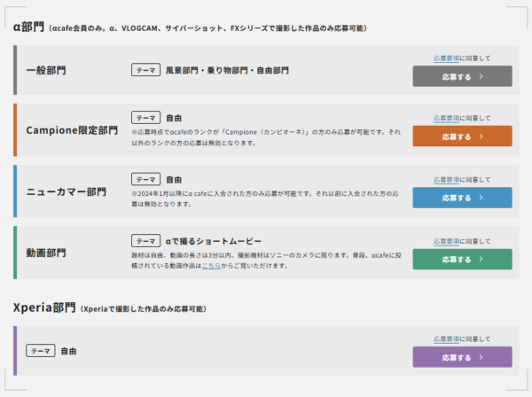Click the Xperia部門 section heading
The height and width of the screenshot is (397, 532).
pos(44,307)
